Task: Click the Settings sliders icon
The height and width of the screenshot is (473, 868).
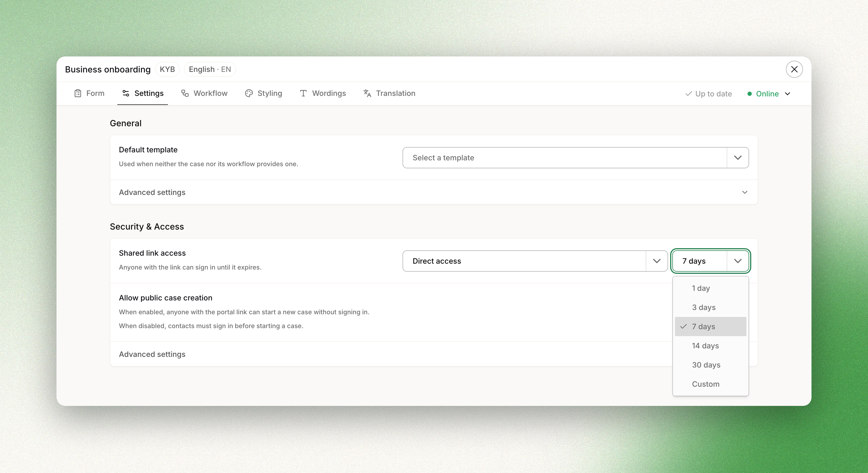Action: click(x=126, y=93)
